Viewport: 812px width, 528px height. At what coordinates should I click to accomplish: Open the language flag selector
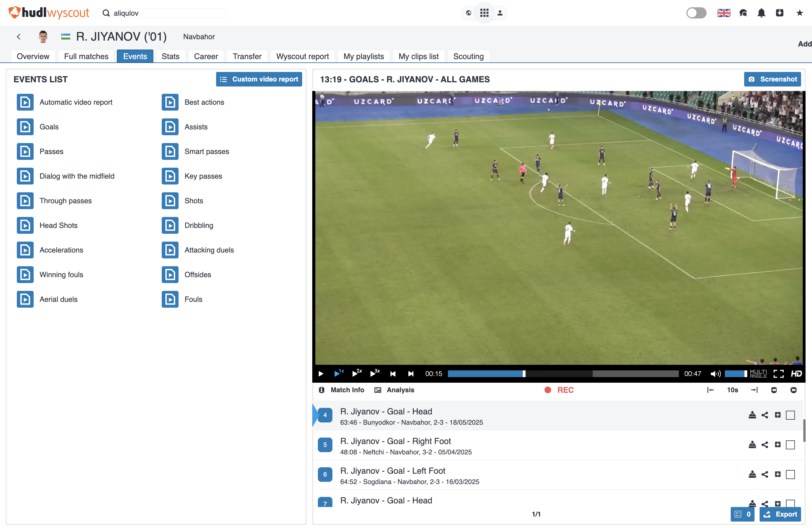coord(723,13)
